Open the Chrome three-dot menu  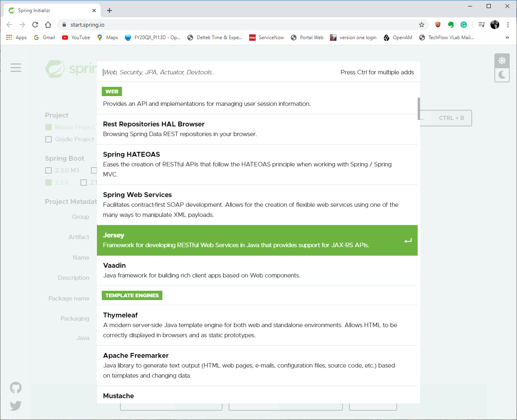(x=508, y=25)
